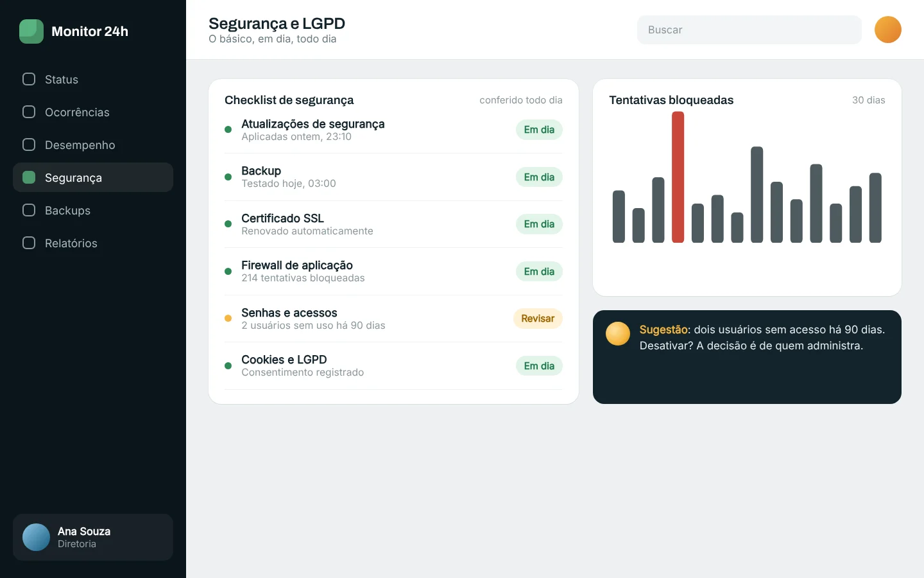Open the Ocorrências section

[93, 112]
